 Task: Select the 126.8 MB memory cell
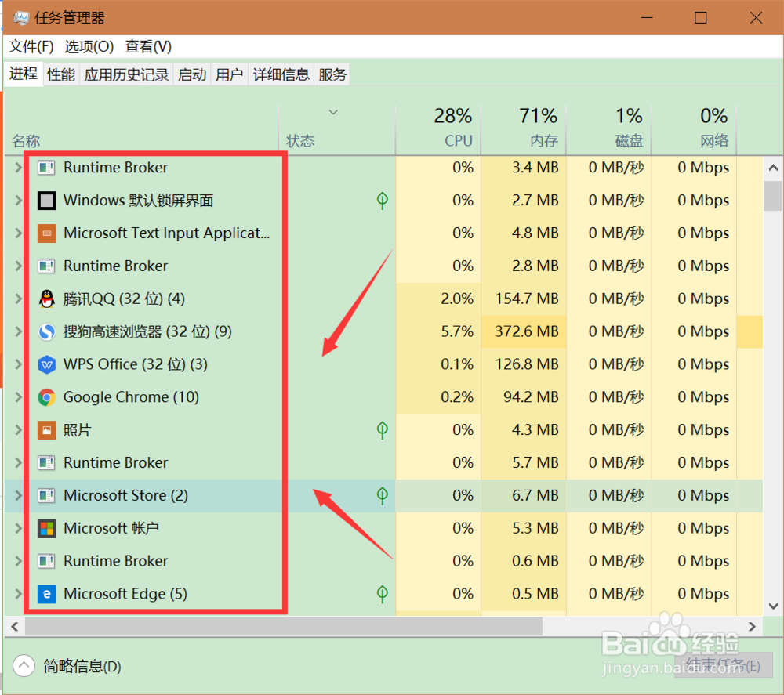524,364
